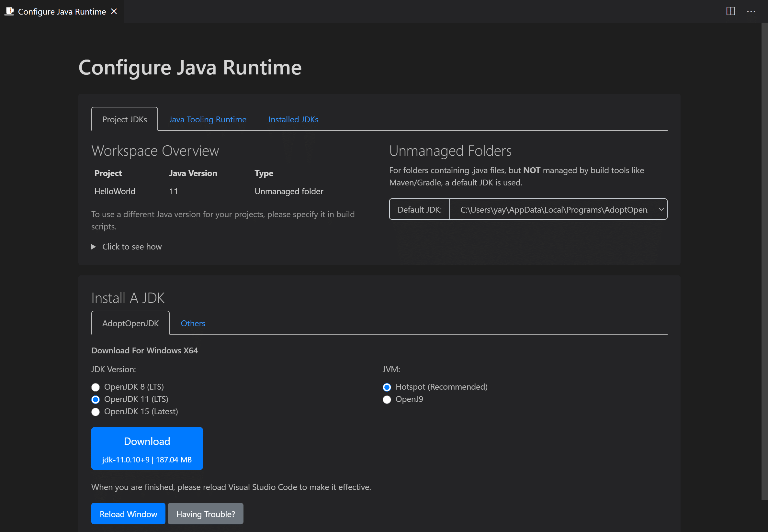The image size is (768, 532).
Task: Select OpenJDK 15 (Latest) radio button
Action: [x=96, y=412]
